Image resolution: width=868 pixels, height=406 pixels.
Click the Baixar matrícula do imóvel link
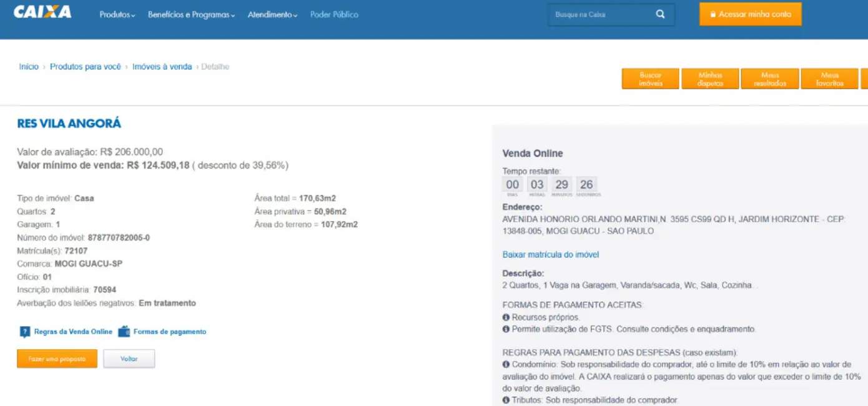pyautogui.click(x=550, y=255)
